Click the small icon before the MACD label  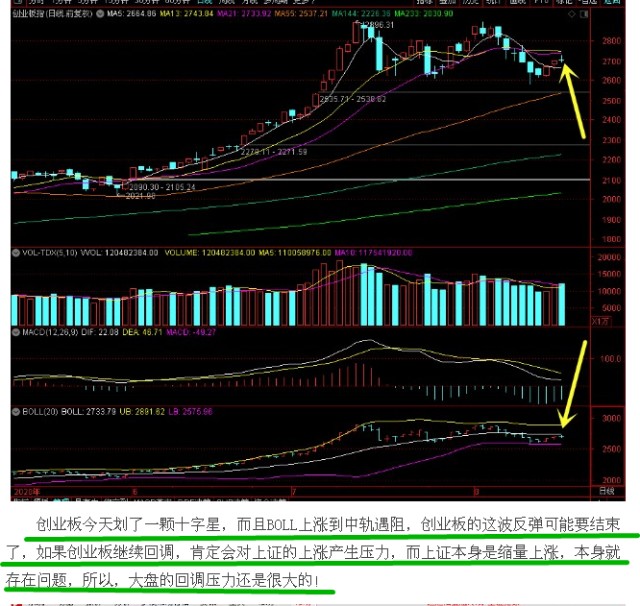(15, 331)
